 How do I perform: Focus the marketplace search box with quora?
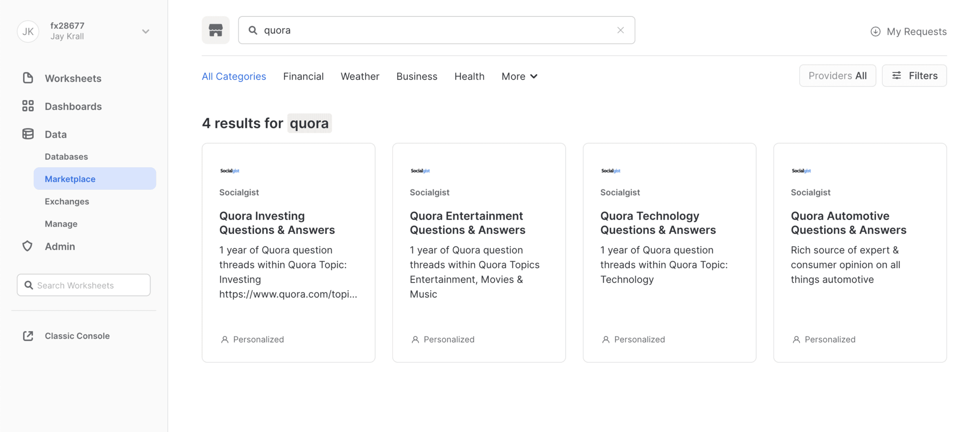pyautogui.click(x=436, y=30)
